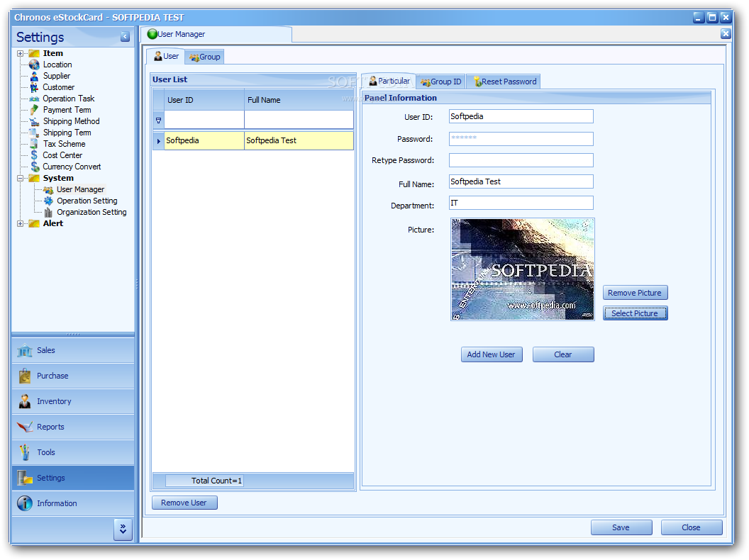Click the Save button
Screen dimensions: 749x560
tap(621, 527)
